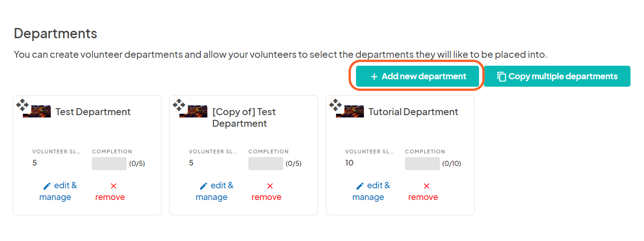Click the pencil icon on Tutorial Department card

click(360, 186)
